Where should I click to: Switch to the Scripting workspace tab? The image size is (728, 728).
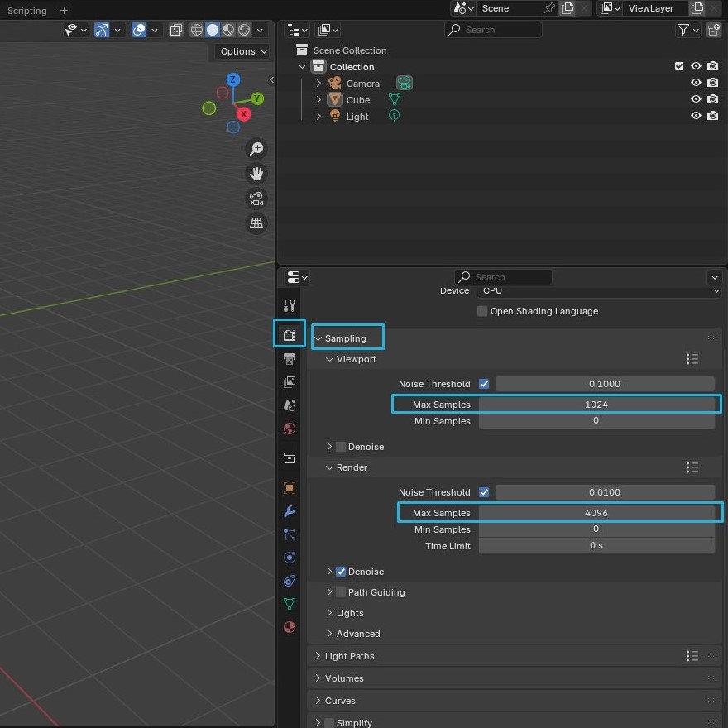point(27,11)
